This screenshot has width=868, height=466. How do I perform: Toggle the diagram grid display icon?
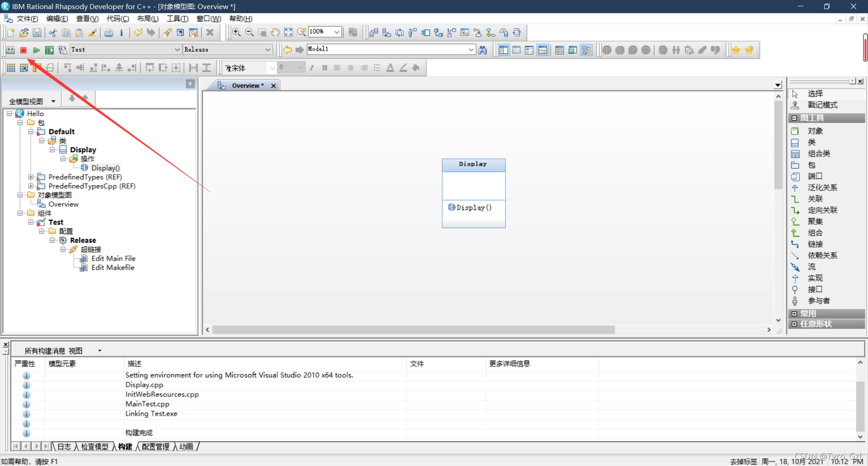[11, 68]
